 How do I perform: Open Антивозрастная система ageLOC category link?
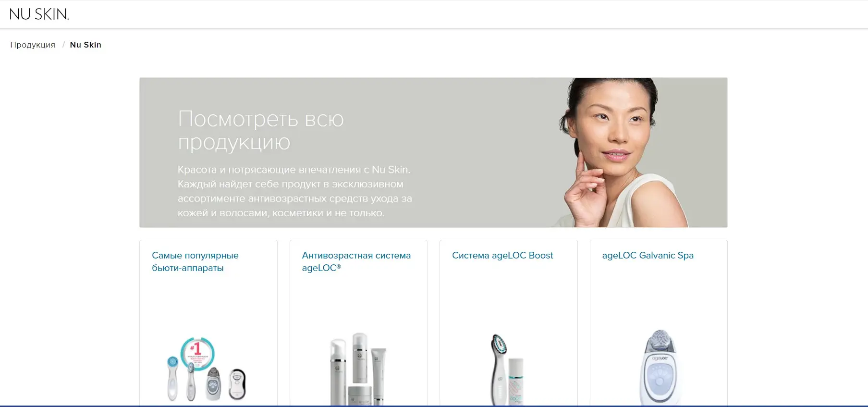(x=356, y=261)
